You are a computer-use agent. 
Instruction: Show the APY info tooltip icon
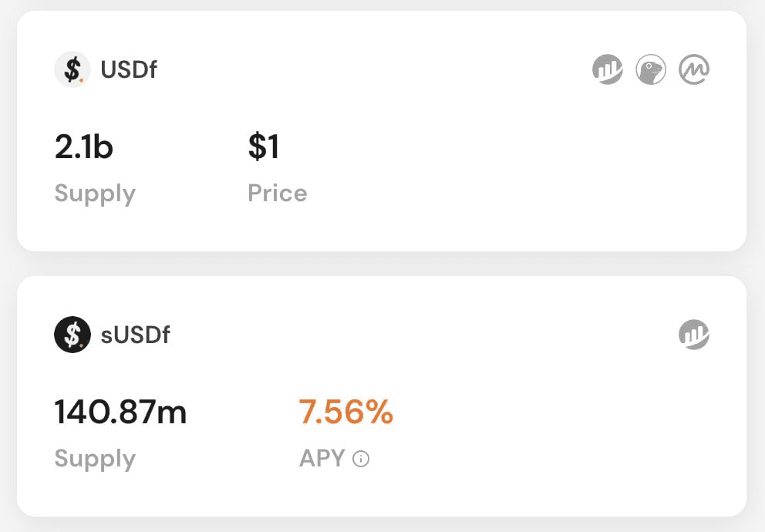pos(361,460)
